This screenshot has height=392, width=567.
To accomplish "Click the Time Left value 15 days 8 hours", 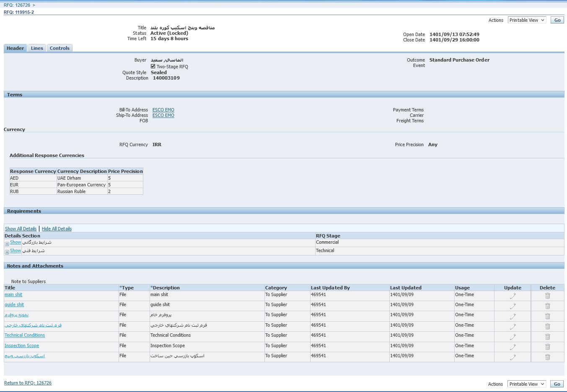I will coord(169,39).
